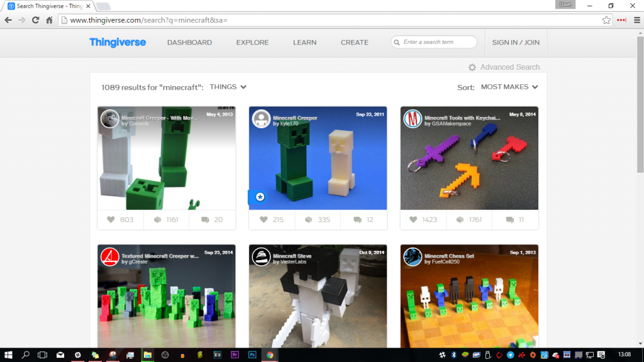This screenshot has width=644, height=362.
Task: Click the browser forward arrow
Action: (x=22, y=20)
